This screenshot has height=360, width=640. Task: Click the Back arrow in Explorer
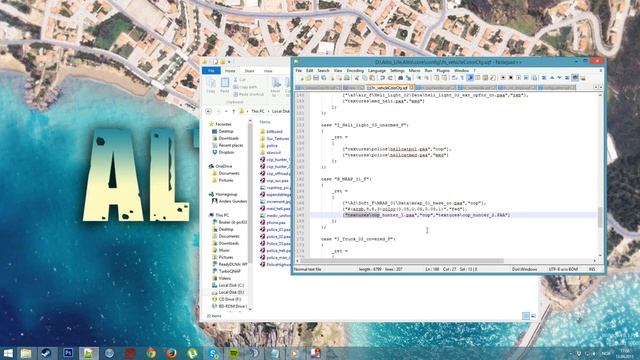point(208,111)
